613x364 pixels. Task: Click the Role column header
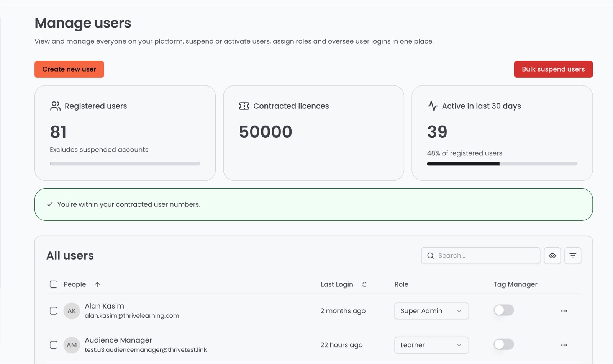pyautogui.click(x=401, y=284)
